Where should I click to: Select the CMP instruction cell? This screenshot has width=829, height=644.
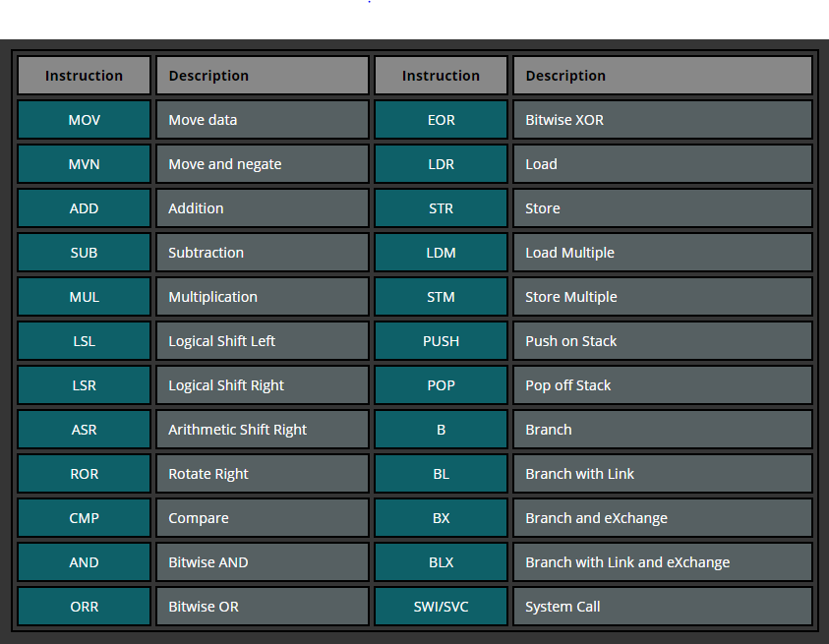tap(84, 518)
